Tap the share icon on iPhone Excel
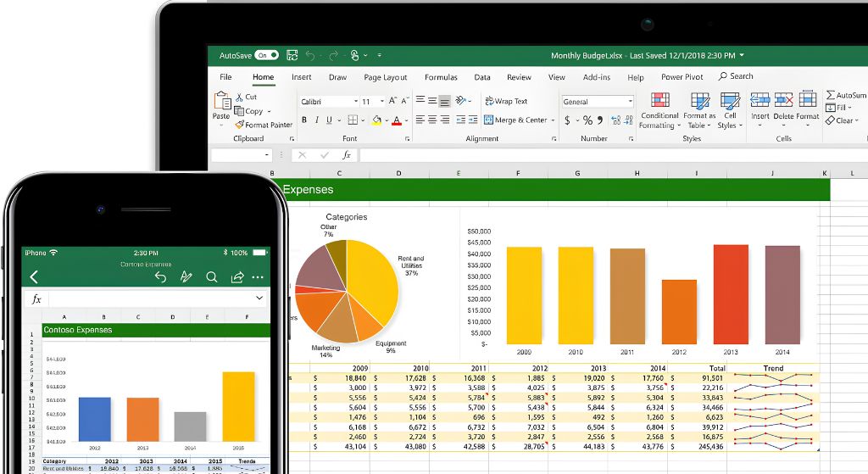Viewport: 868px width, 474px height. (237, 277)
